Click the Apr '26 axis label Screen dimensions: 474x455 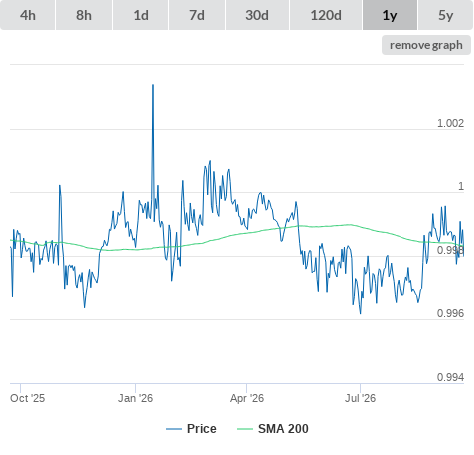[247, 398]
